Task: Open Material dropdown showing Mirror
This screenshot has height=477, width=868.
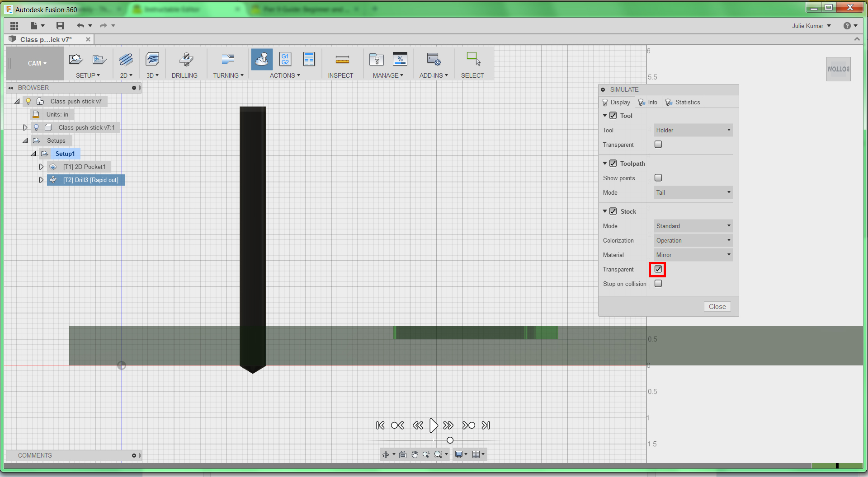Action: [x=693, y=255]
